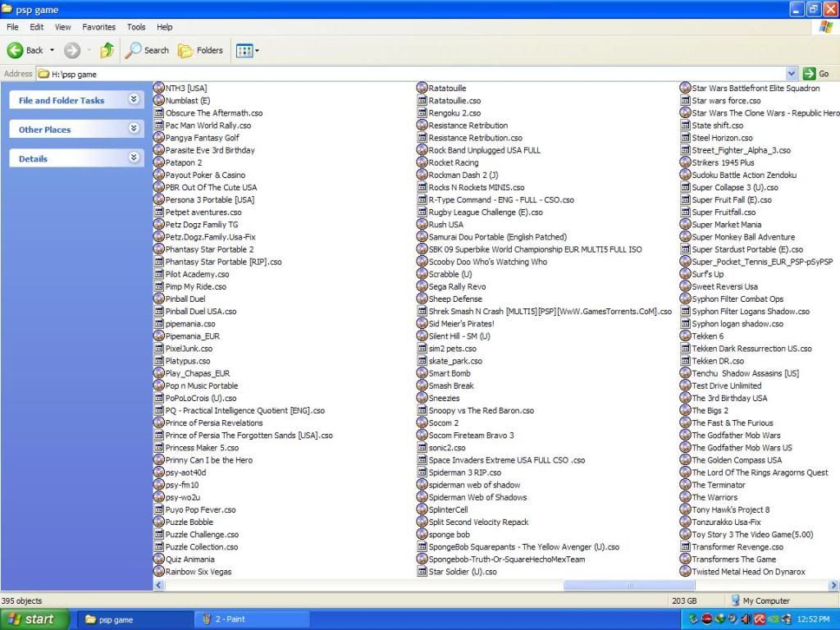This screenshot has height=630, width=840.
Task: Click file name Silent Hill - SM (U)
Action: tap(459, 336)
